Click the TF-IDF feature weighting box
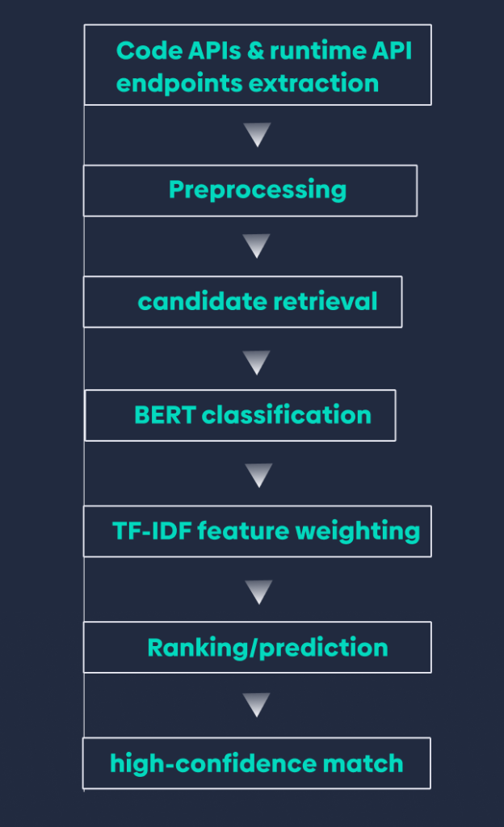 (x=258, y=531)
